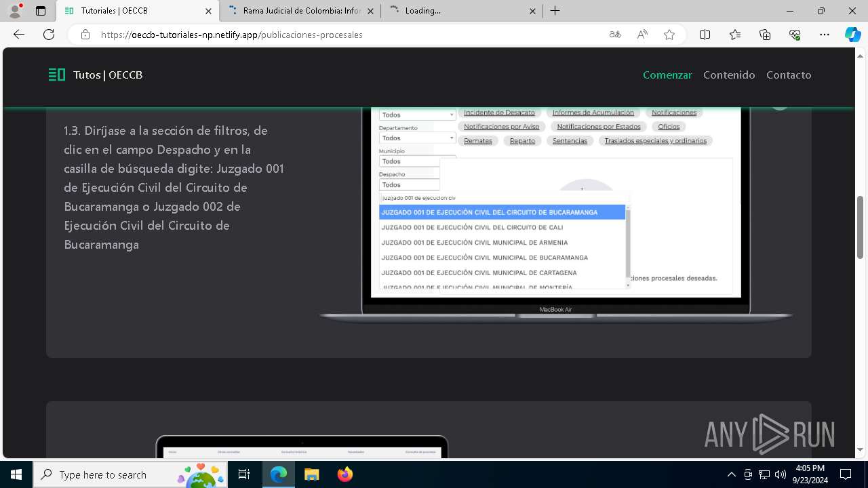Close the Loading tab
Image resolution: width=868 pixels, height=488 pixels.
coord(532,11)
